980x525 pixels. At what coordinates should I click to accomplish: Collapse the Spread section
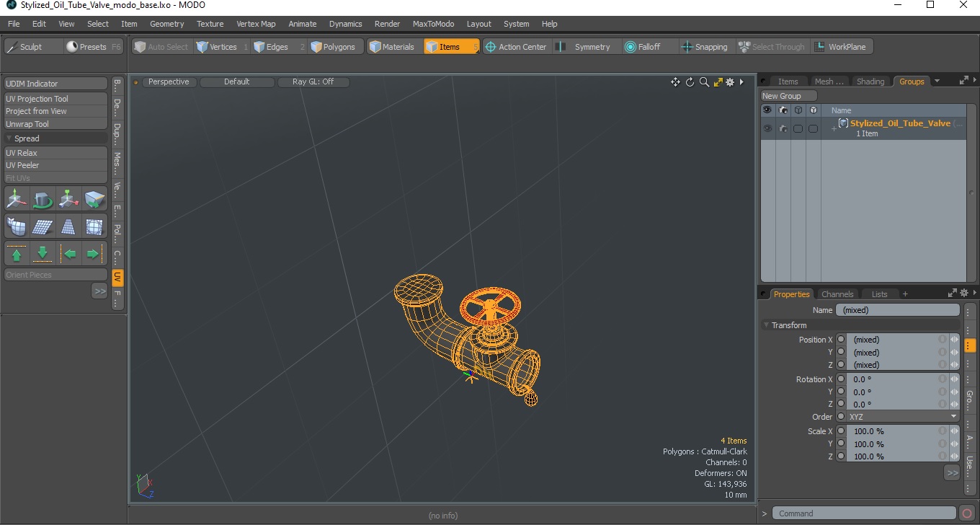[x=9, y=138]
